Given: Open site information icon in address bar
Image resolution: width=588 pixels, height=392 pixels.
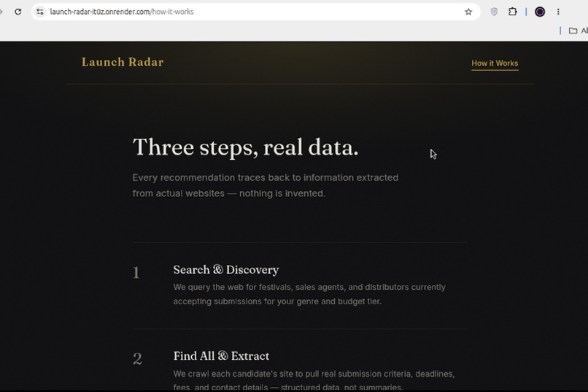Looking at the screenshot, I should 39,12.
